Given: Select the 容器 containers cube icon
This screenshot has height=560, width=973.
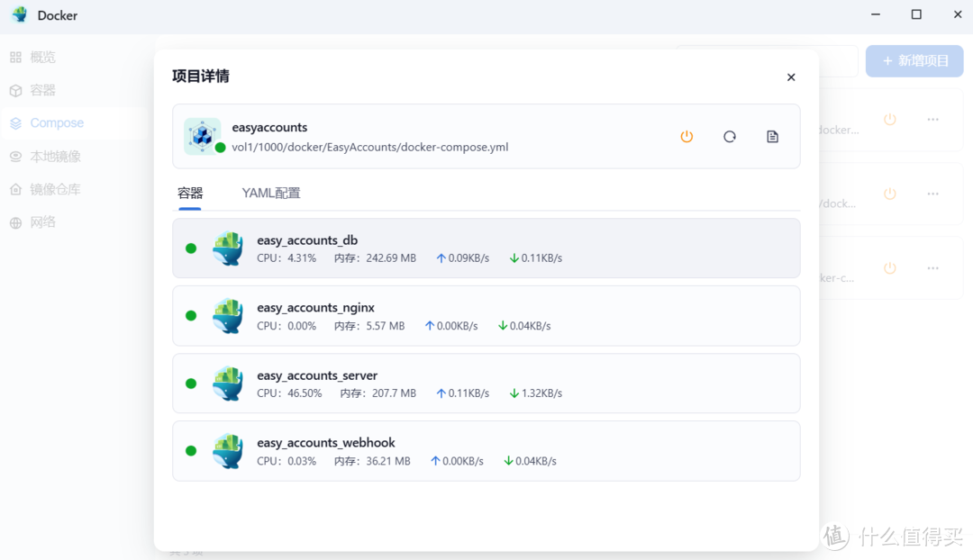Looking at the screenshot, I should 15,90.
